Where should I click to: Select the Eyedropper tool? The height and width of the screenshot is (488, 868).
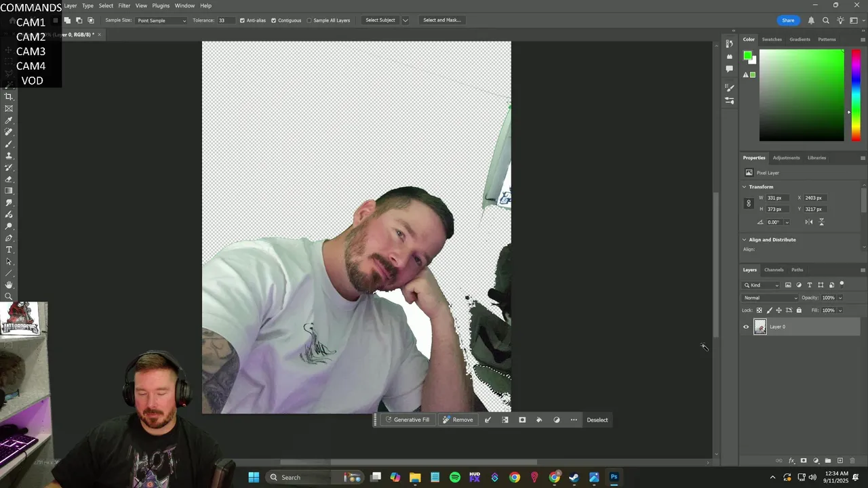(x=9, y=121)
